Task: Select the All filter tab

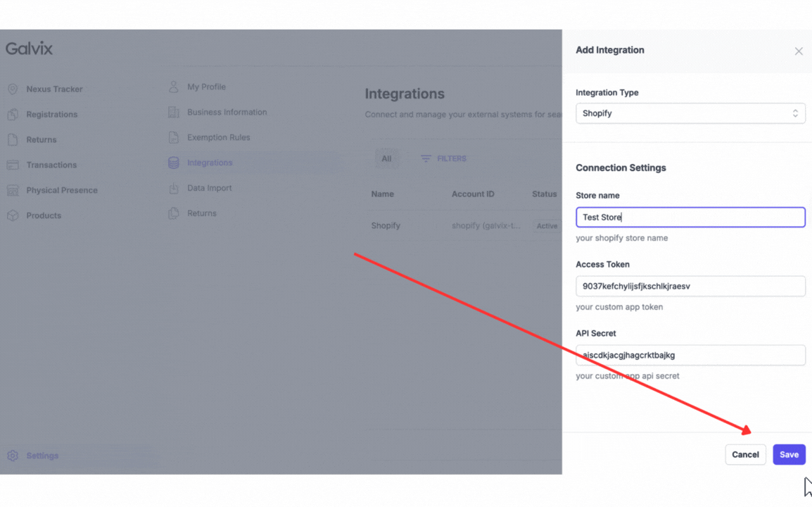Action: click(x=386, y=158)
